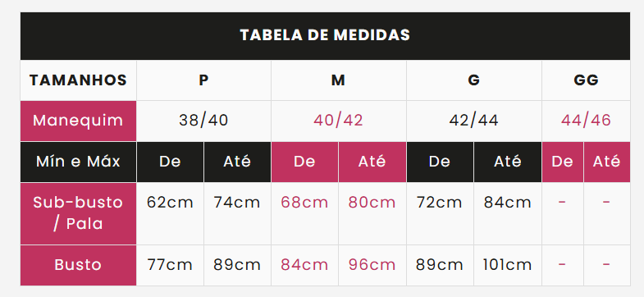Select the 42/44 manequim cell

tap(474, 121)
